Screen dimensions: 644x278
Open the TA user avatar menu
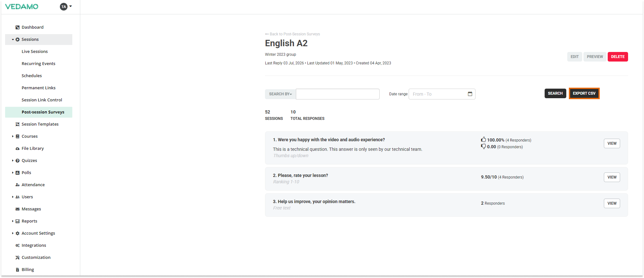coord(64,7)
